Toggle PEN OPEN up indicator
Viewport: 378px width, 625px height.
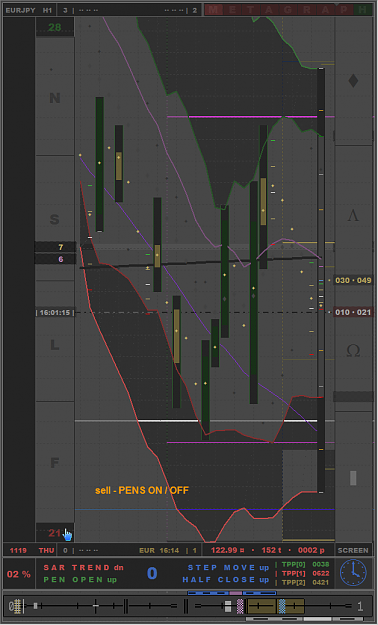click(80, 580)
